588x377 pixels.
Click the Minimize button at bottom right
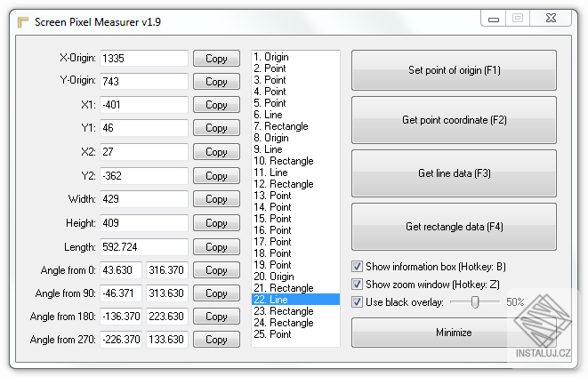tap(454, 333)
